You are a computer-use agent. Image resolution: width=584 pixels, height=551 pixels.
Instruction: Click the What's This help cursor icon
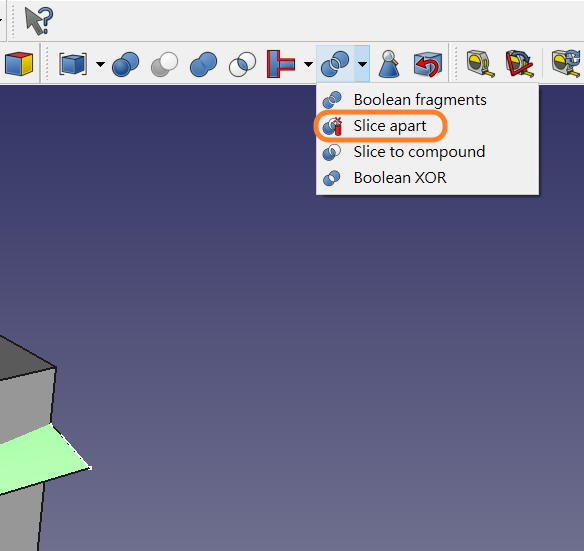tap(39, 21)
